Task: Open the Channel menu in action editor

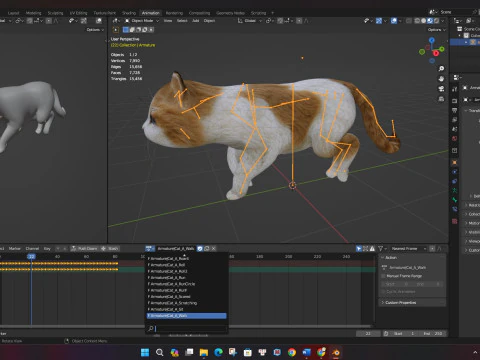Action: (x=32, y=249)
